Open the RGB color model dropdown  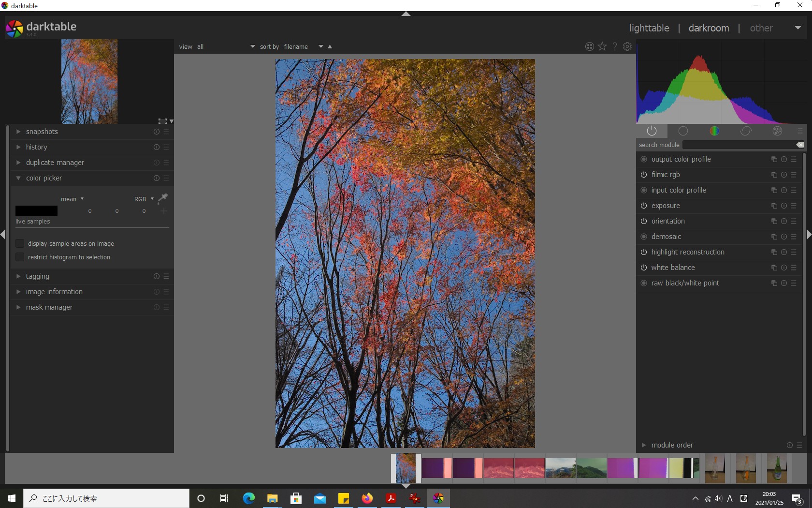click(x=144, y=199)
